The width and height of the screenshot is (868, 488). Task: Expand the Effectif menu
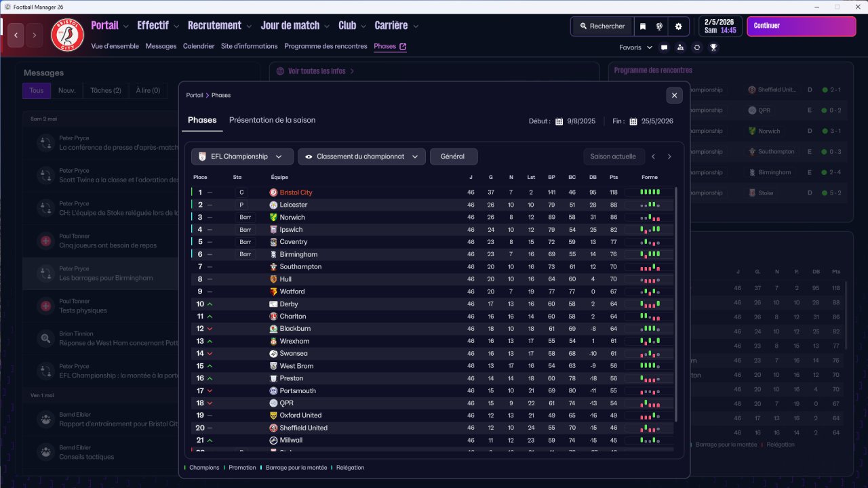[158, 26]
